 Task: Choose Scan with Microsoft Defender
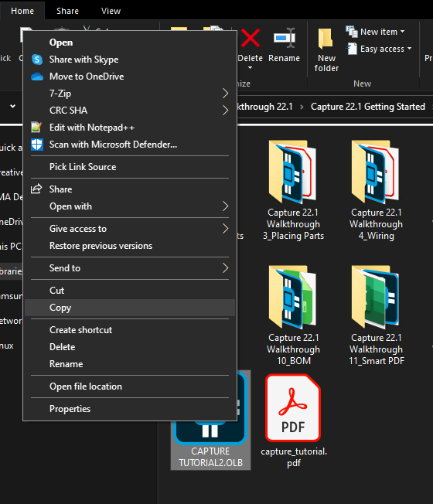[x=130, y=145]
